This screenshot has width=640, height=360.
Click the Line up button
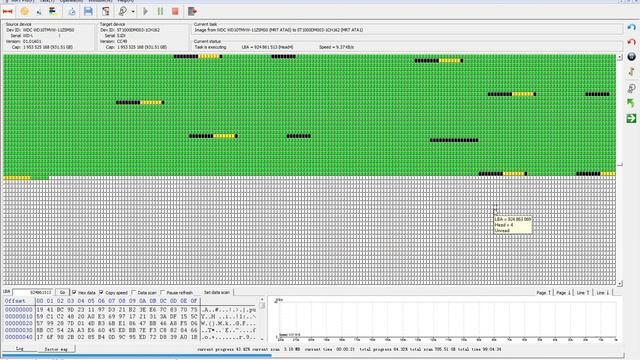point(582,293)
